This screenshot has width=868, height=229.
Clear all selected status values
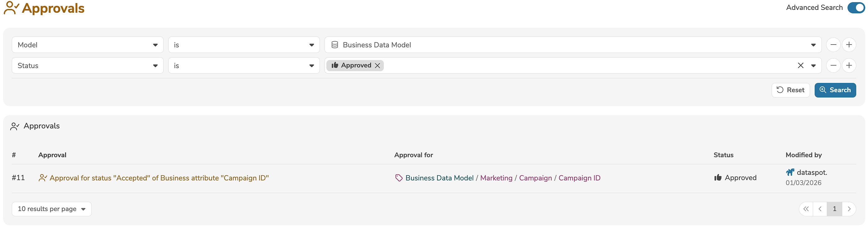point(800,66)
